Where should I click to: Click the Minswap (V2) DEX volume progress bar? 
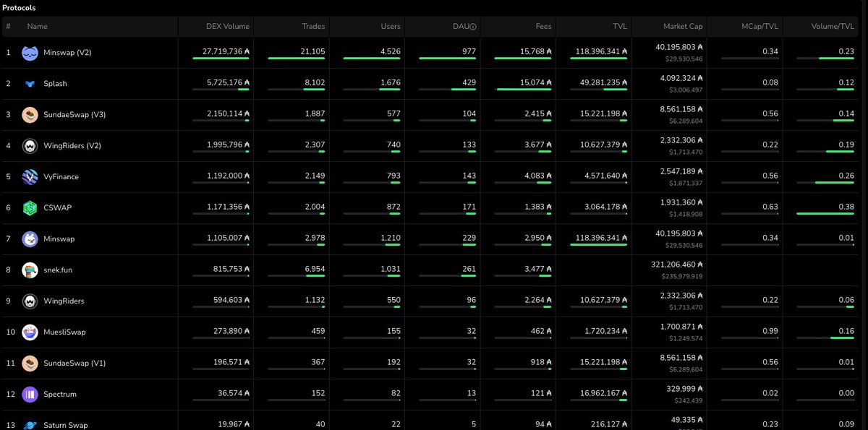221,59
